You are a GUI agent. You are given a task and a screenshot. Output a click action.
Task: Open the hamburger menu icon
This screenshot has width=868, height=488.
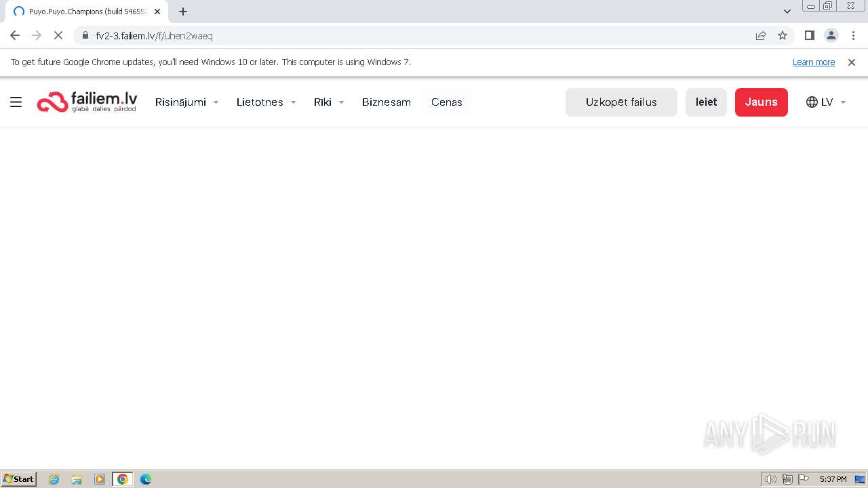click(16, 102)
